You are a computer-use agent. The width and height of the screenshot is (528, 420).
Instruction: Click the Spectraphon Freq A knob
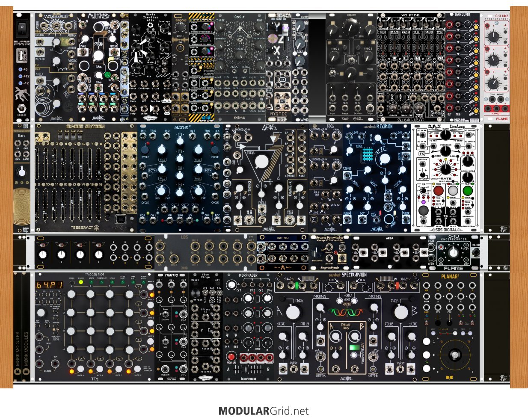293,312
